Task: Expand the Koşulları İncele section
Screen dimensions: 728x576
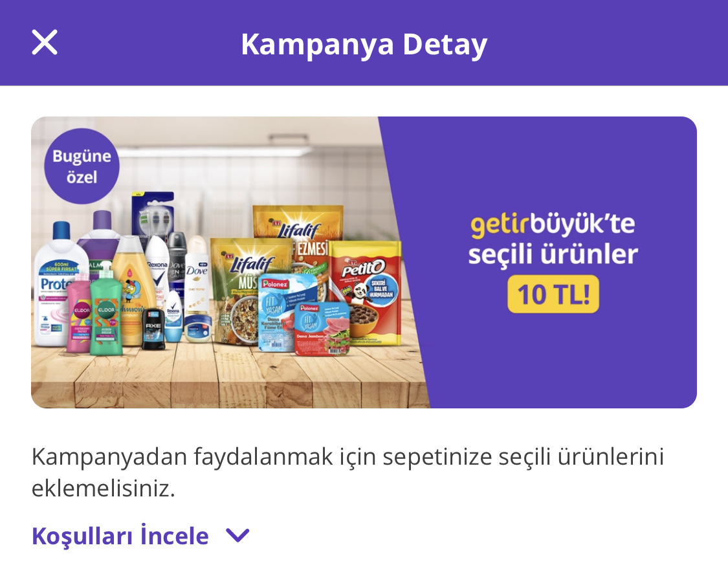Action: (x=140, y=536)
